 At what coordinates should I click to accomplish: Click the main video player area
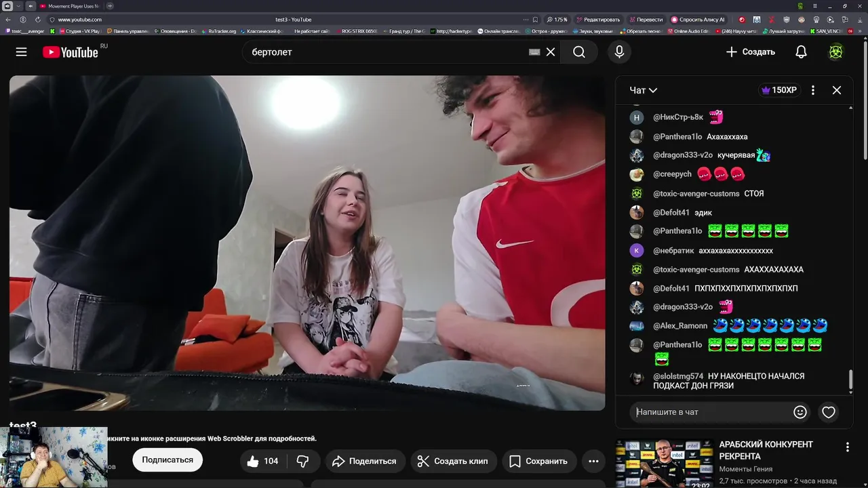pos(307,243)
